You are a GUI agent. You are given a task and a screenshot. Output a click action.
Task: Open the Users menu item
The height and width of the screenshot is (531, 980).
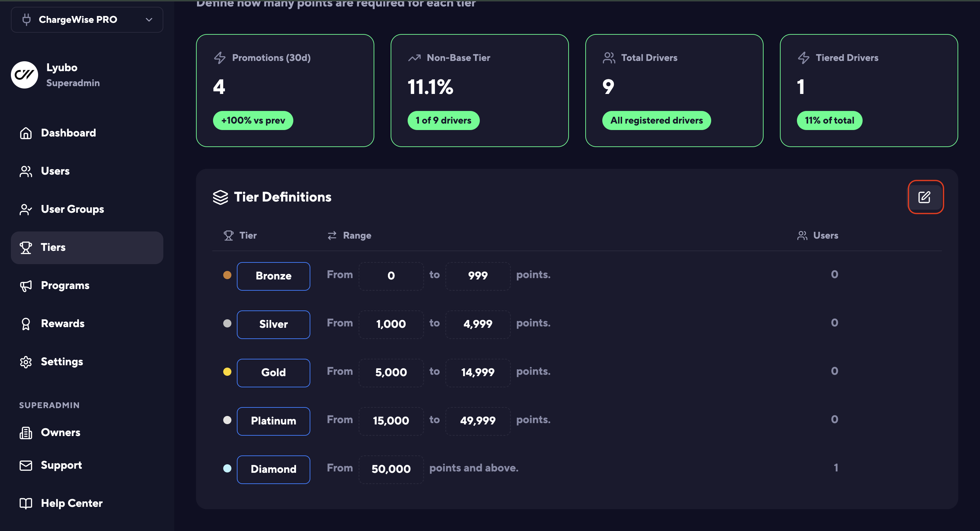point(55,171)
